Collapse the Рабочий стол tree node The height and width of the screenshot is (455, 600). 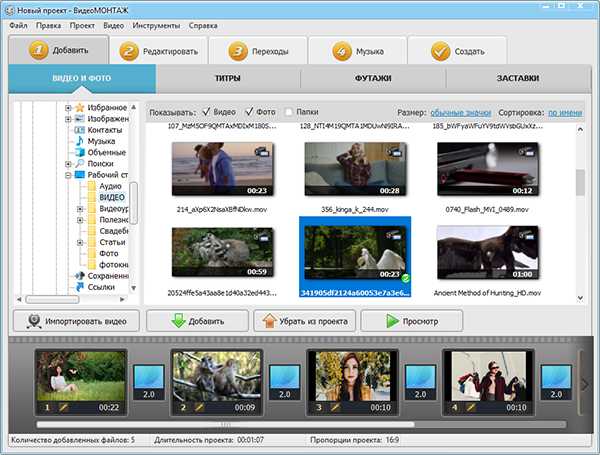[x=68, y=175]
